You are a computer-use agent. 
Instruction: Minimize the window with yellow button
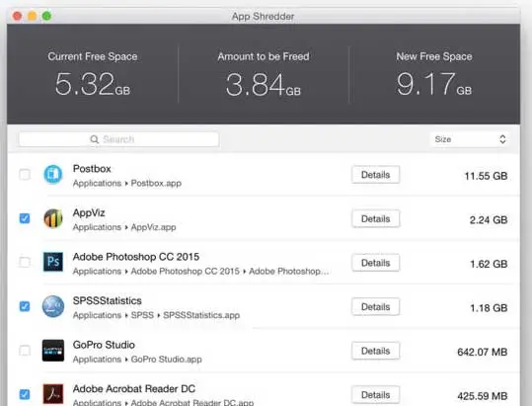pyautogui.click(x=32, y=16)
